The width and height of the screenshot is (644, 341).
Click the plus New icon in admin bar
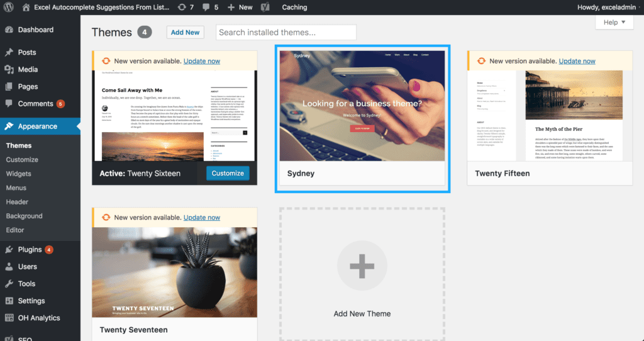[231, 7]
